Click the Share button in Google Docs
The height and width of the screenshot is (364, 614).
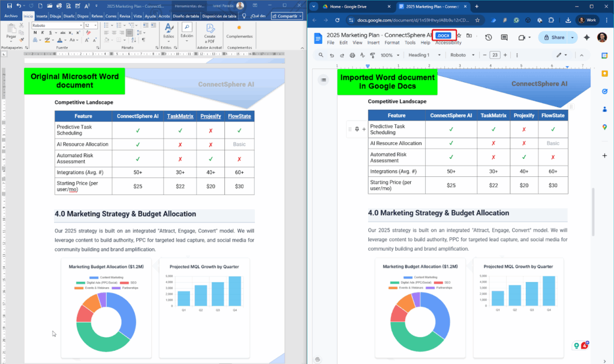(x=554, y=37)
